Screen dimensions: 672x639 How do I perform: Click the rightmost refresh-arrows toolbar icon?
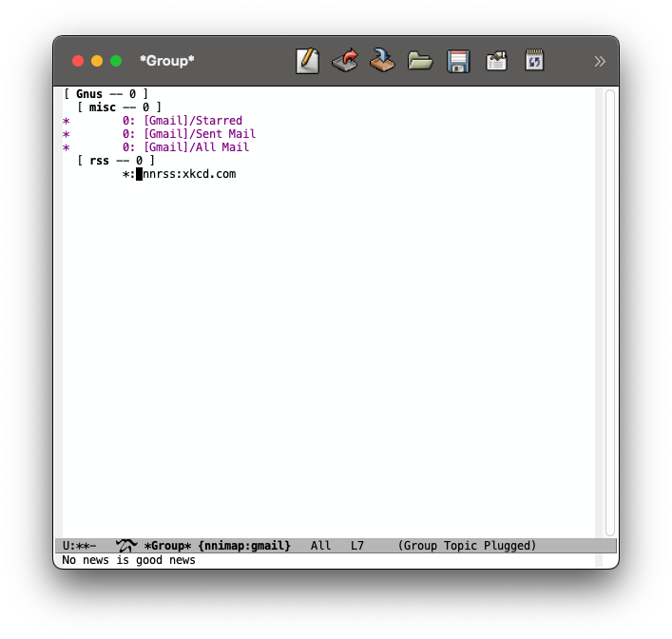534,61
